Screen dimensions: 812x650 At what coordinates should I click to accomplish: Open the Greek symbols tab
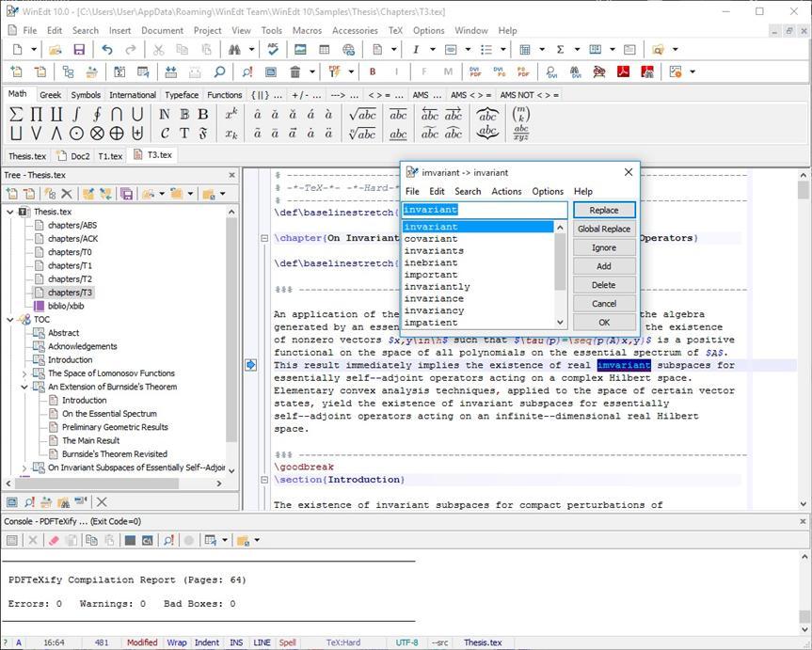[51, 94]
